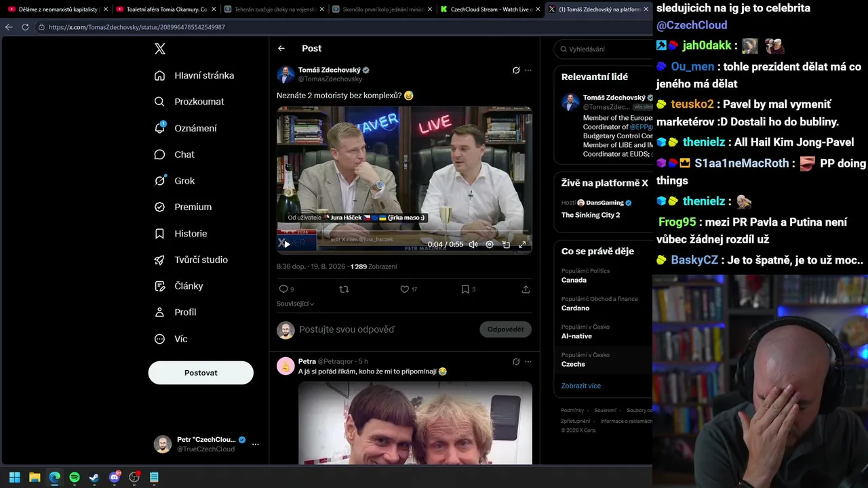Open the Jura Háček video source link
Viewport: 868px width, 488px height.
(x=356, y=218)
